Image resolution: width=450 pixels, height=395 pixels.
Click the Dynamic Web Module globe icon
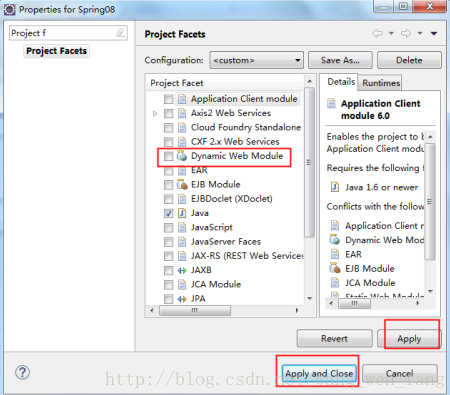point(182,156)
